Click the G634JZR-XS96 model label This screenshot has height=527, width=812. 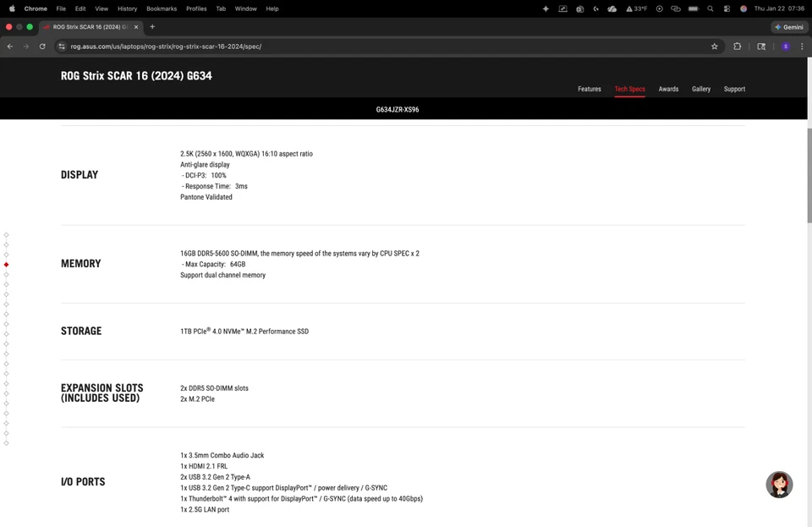[x=398, y=110]
